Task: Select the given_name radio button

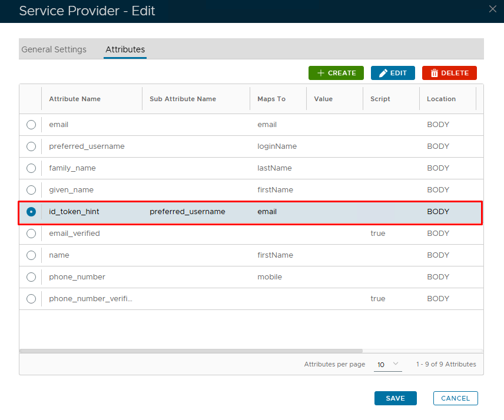Action: 31,190
